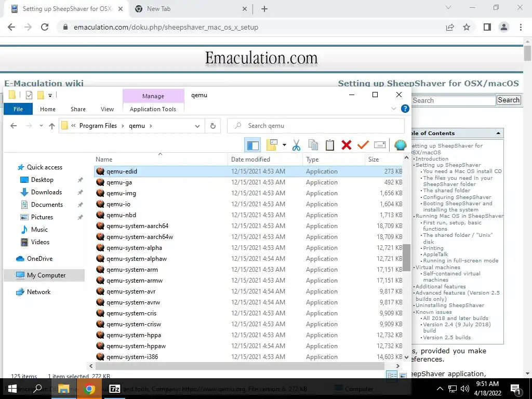532x399 pixels.
Task: Open the Share ribbon tab
Action: coord(78,109)
